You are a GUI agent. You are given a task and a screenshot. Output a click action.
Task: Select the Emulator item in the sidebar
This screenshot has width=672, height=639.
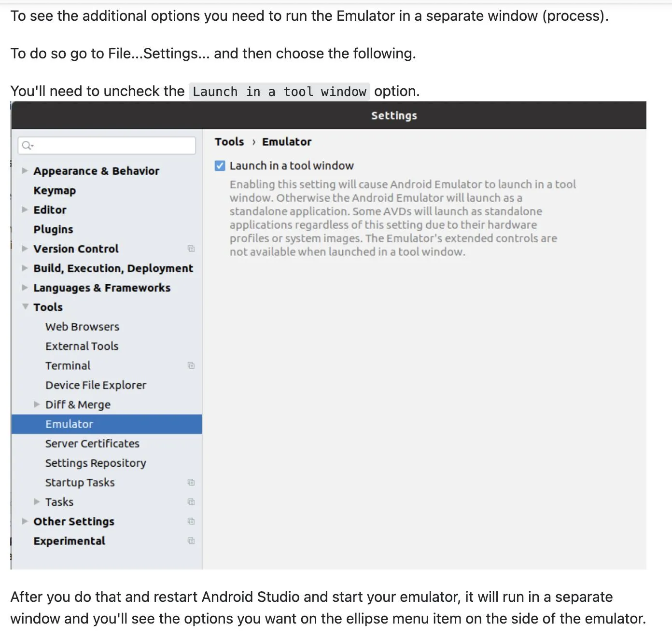click(70, 424)
